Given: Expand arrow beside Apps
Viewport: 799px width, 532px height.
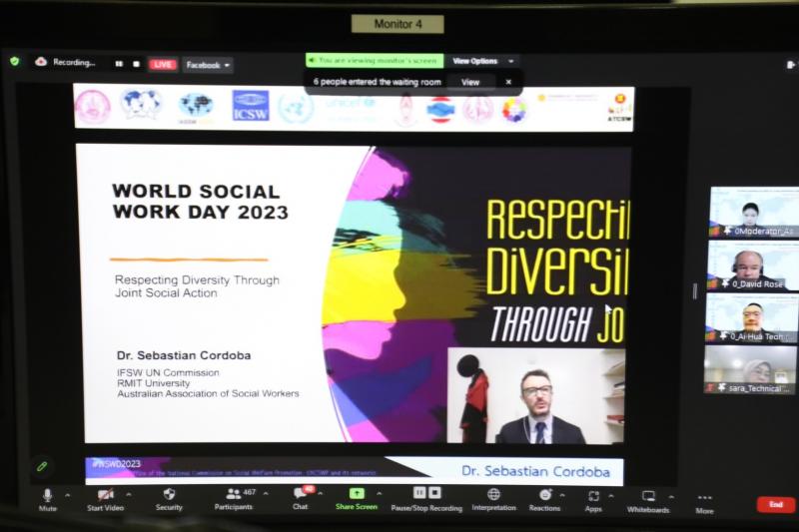Looking at the screenshot, I should pos(611,495).
